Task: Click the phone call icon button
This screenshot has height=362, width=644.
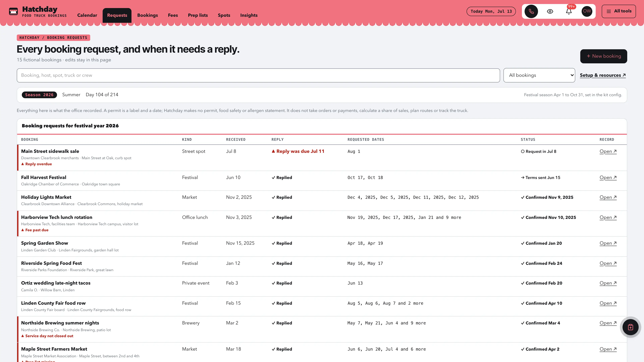Action: [x=531, y=12]
